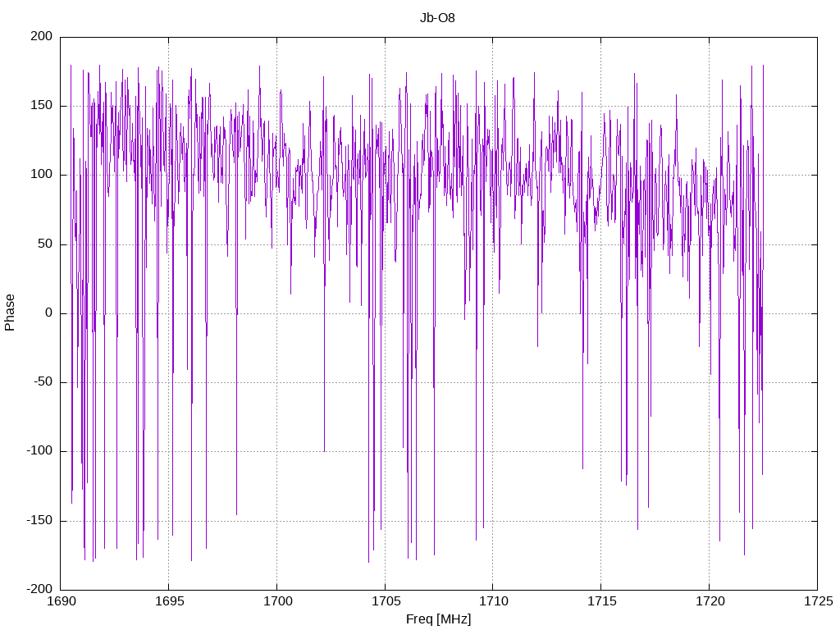Click Y-axis tick label 200
This screenshot has height=630, width=840.
42,36
